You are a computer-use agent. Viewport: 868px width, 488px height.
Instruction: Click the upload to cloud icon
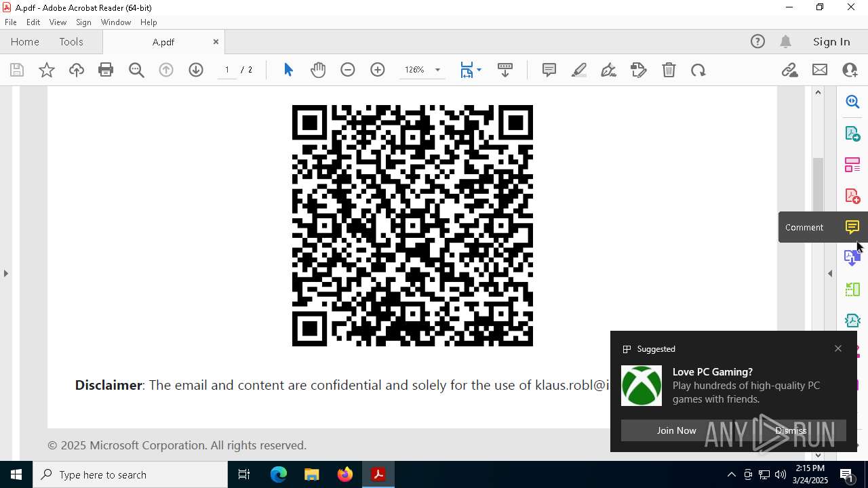coord(77,70)
